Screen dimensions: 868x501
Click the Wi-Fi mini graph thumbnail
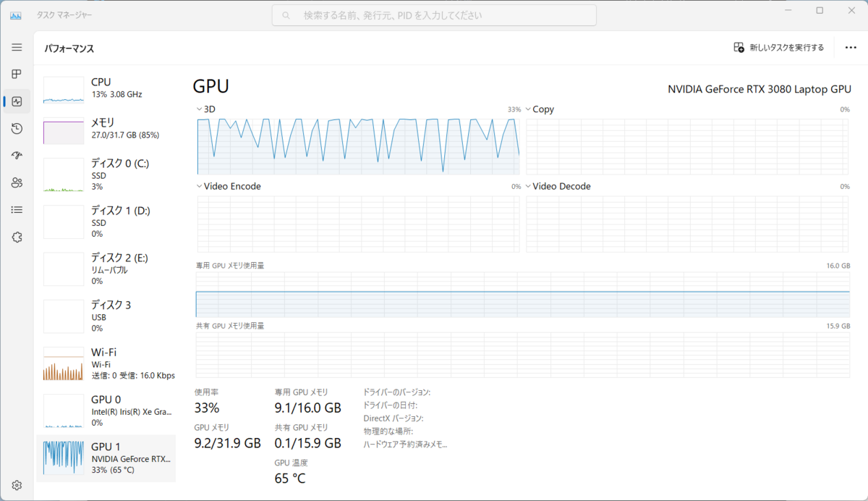(64, 364)
